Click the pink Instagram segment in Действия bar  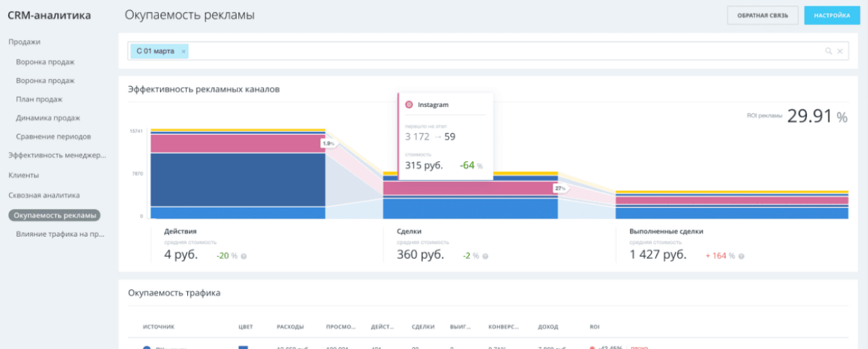coord(237,143)
